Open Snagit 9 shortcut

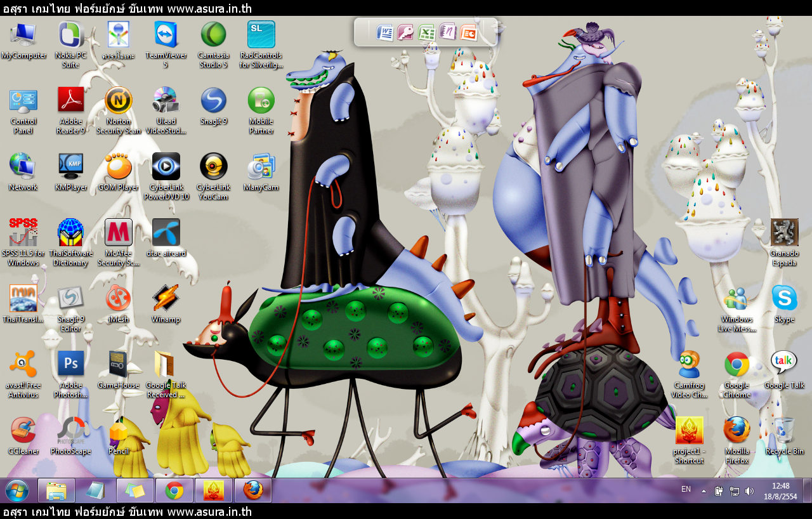coord(213,107)
